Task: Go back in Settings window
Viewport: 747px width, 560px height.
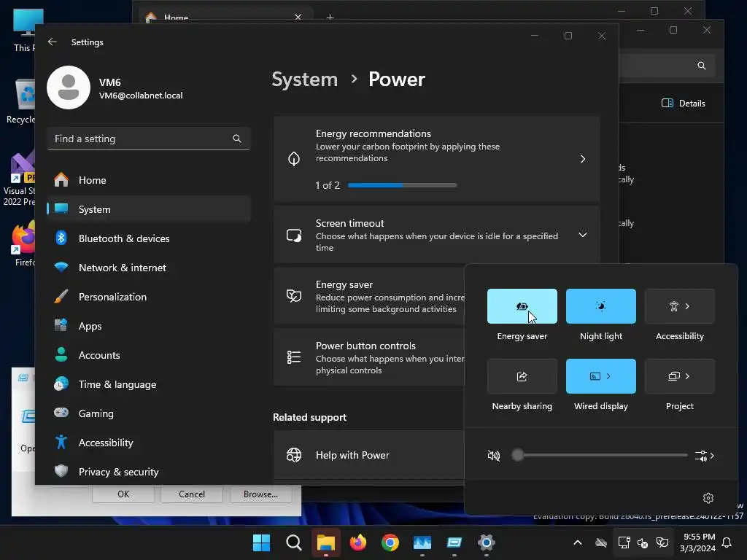Action: click(x=53, y=42)
